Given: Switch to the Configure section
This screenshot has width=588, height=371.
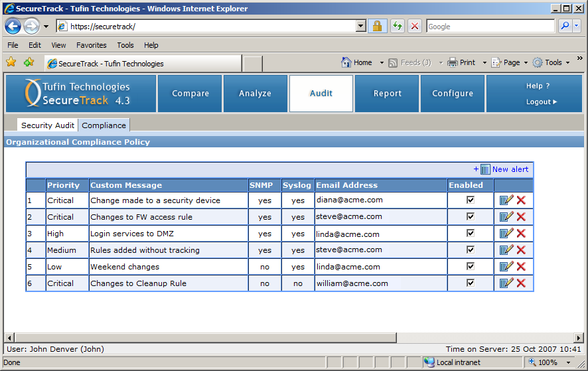Looking at the screenshot, I should tap(453, 94).
